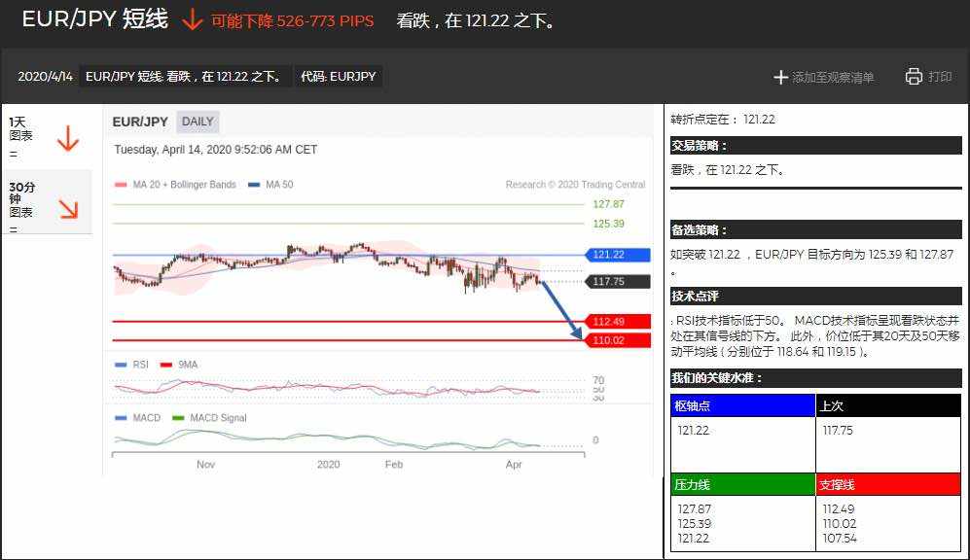The image size is (970, 560).
Task: Click the diagonal arrow icon for 30分钟 chart
Action: click(x=69, y=209)
